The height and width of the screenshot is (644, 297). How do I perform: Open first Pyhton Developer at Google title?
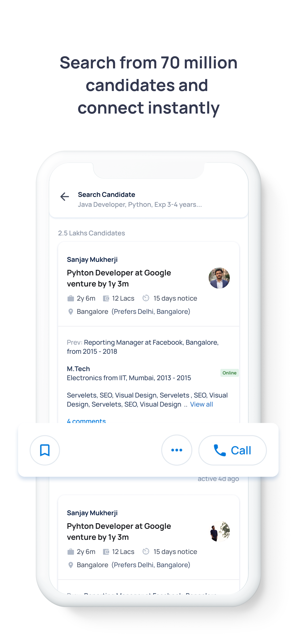click(x=119, y=278)
